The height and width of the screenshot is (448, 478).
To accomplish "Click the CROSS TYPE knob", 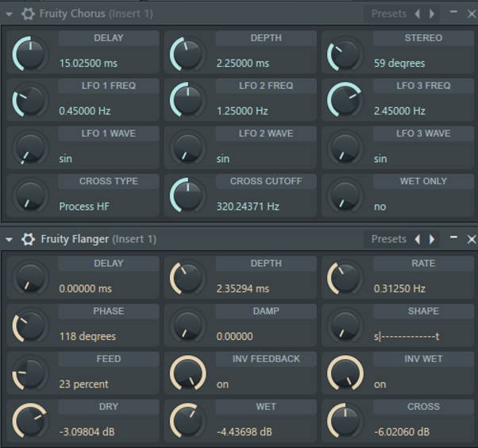I will [30, 196].
